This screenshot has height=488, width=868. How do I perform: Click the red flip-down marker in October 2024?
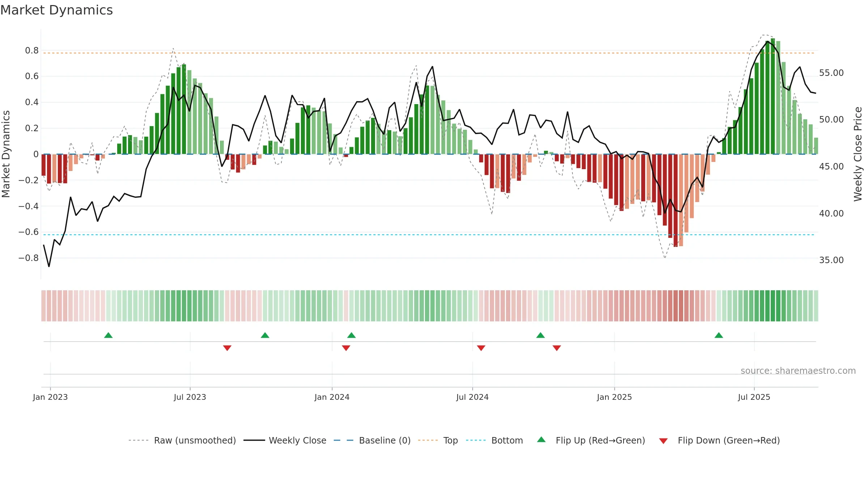(557, 348)
